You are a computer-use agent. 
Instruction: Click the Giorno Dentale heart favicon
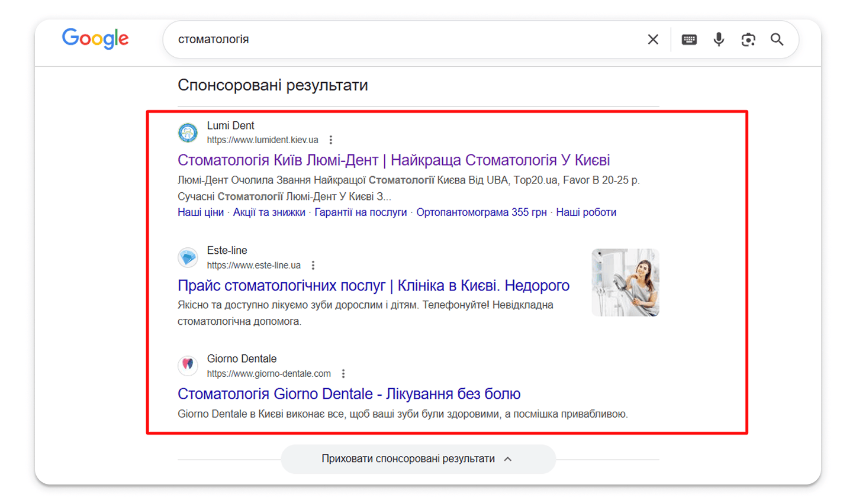pyautogui.click(x=188, y=366)
